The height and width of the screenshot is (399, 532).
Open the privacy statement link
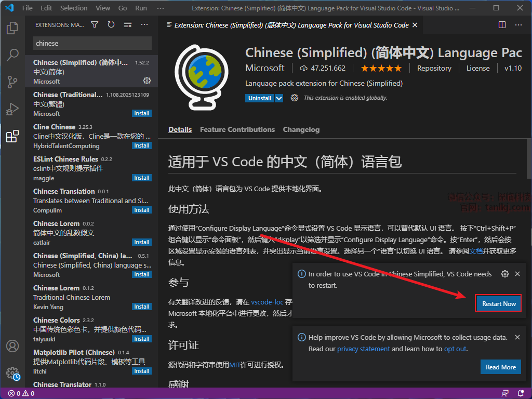tap(363, 349)
